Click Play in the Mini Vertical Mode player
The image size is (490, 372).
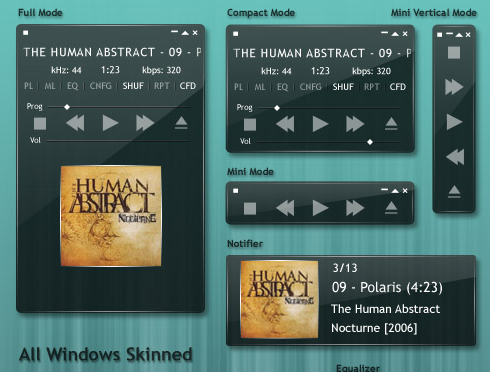point(454,122)
